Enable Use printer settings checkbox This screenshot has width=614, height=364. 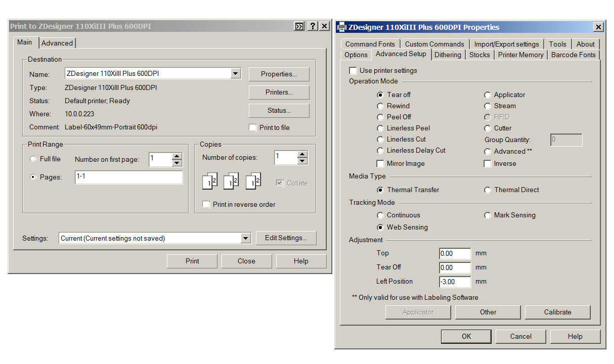[353, 70]
